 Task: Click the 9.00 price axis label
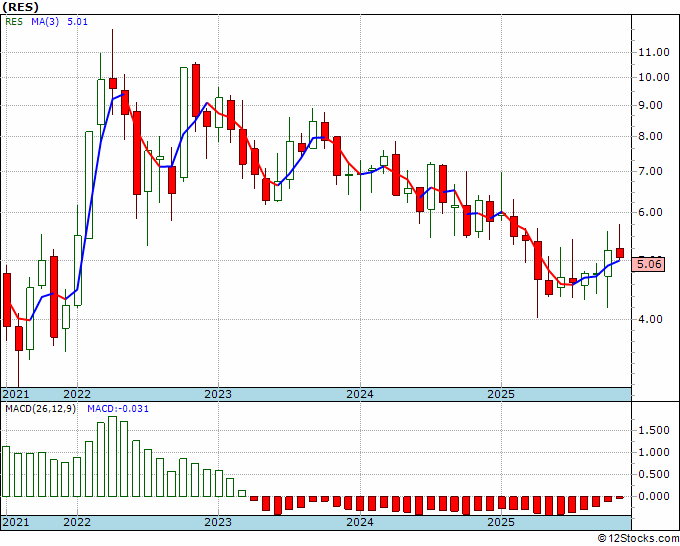click(x=651, y=105)
